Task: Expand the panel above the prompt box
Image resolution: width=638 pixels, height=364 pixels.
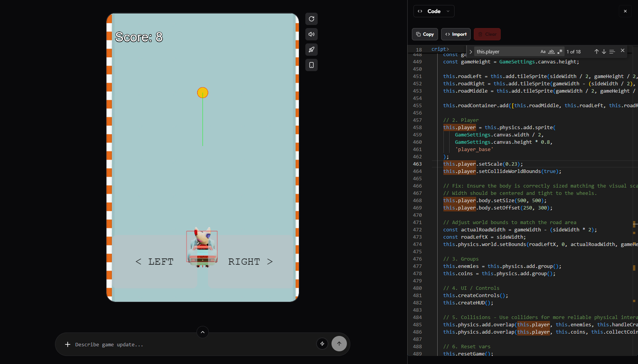Action: click(x=203, y=332)
